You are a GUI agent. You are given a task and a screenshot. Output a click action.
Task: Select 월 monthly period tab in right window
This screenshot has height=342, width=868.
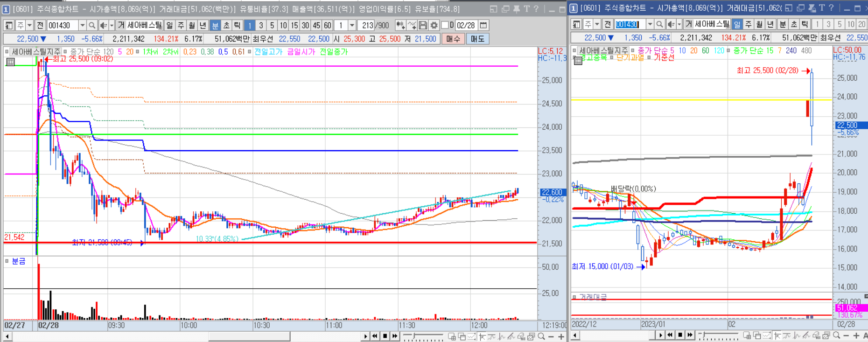pyautogui.click(x=760, y=24)
